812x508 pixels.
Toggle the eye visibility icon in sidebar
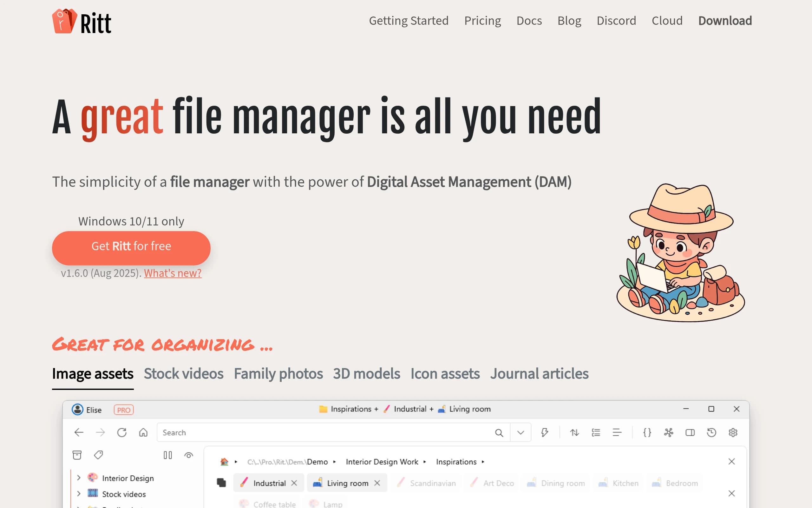pos(189,455)
